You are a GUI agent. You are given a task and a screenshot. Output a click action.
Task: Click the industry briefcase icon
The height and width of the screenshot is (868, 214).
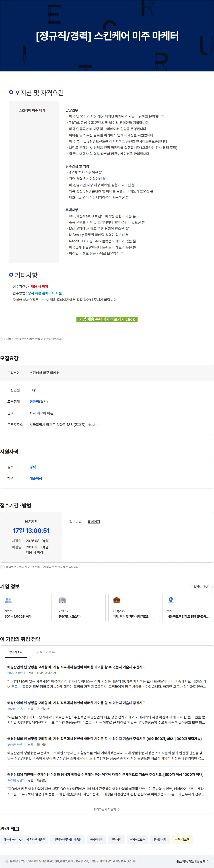116,600
